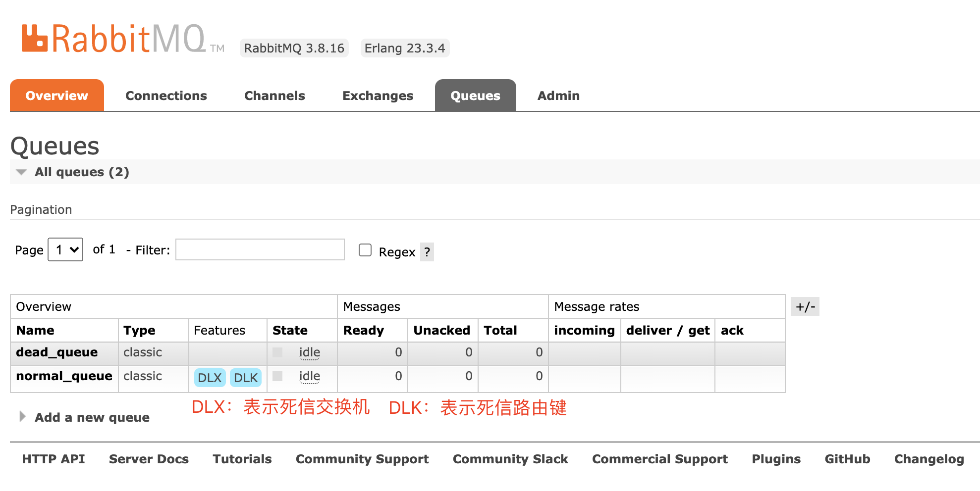The image size is (980, 491).
Task: Open the Regex help question mark
Action: coord(427,252)
